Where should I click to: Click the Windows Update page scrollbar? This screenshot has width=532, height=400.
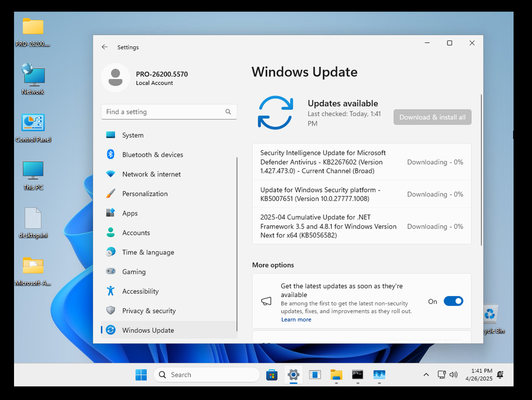[481, 169]
